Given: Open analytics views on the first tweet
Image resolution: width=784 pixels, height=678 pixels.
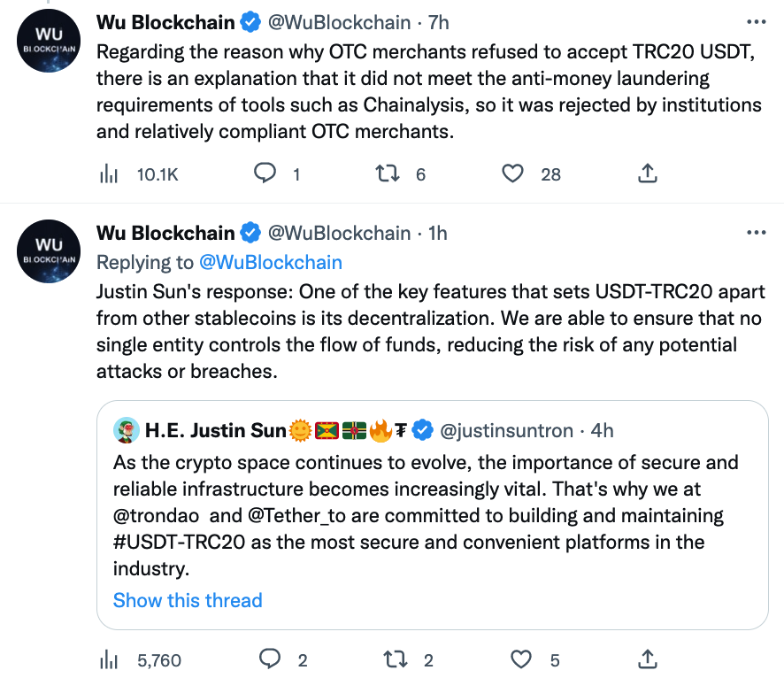Looking at the screenshot, I should [139, 174].
